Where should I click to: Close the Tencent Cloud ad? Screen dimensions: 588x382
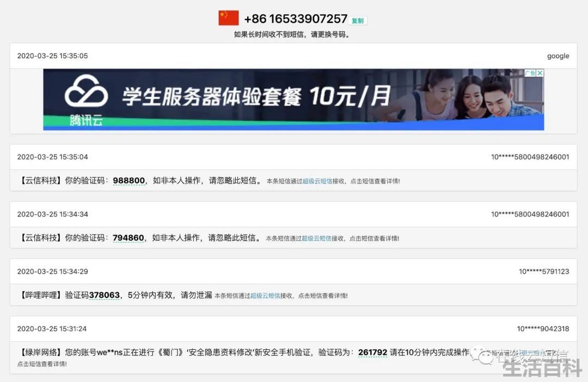click(540, 73)
